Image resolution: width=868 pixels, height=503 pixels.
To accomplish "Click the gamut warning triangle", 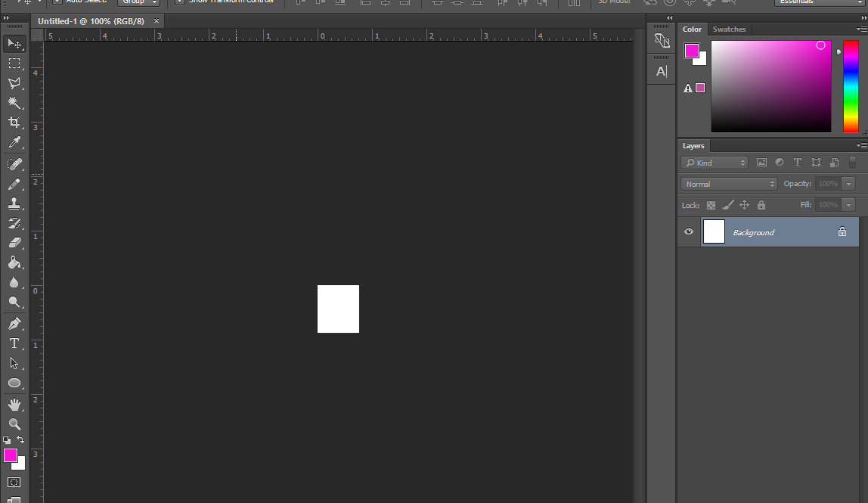I will 687,88.
